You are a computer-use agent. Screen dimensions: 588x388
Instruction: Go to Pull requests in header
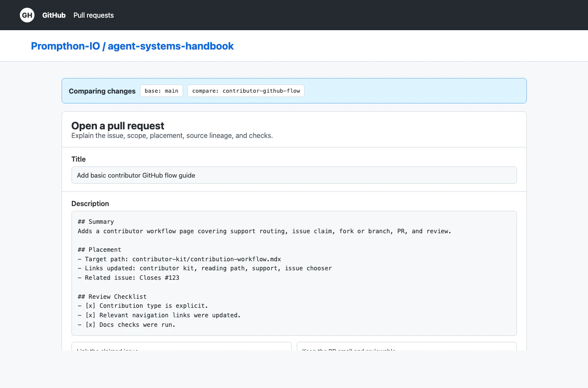click(x=93, y=15)
